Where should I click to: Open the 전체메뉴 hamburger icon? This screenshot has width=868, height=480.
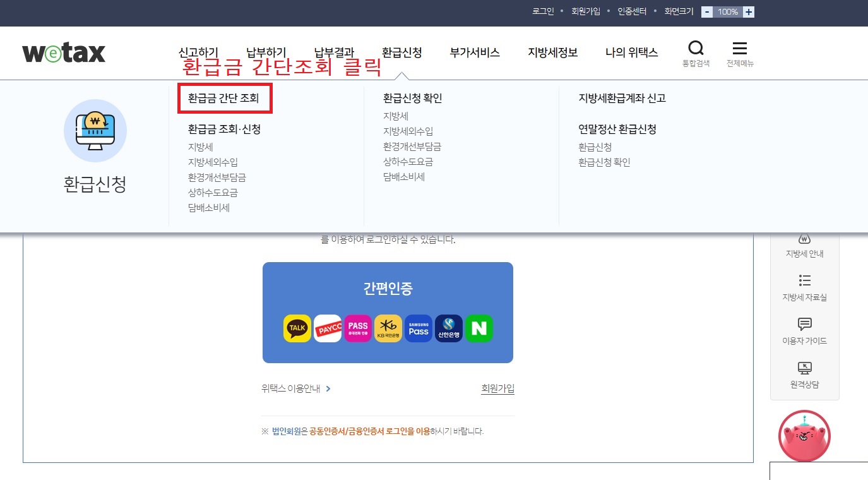click(x=740, y=48)
